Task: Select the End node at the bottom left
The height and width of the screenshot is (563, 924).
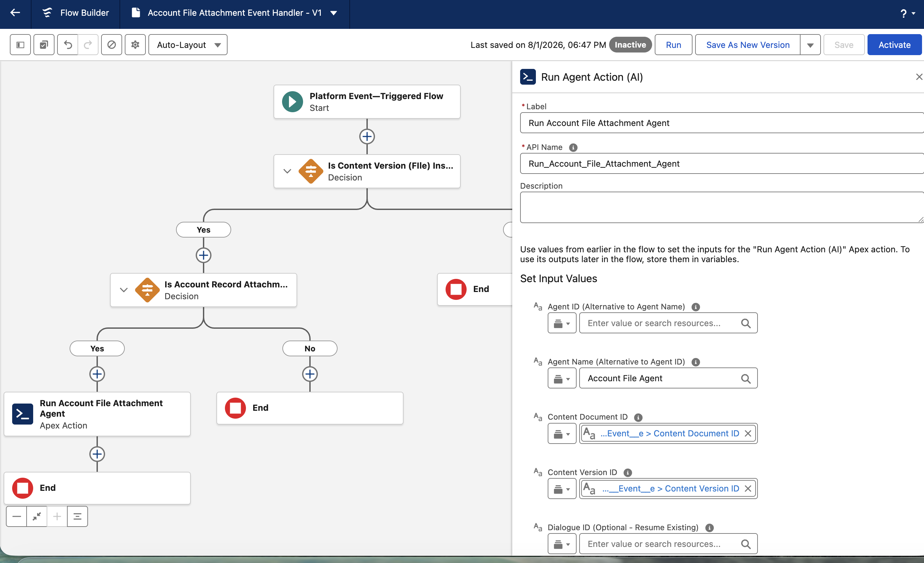Action: coord(97,488)
